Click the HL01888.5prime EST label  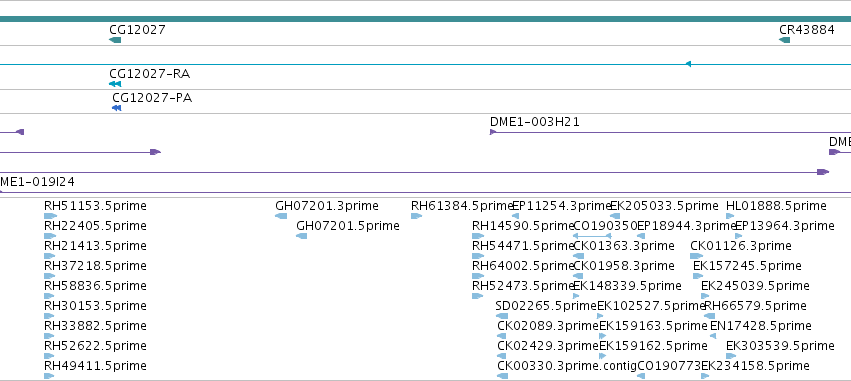coord(776,206)
